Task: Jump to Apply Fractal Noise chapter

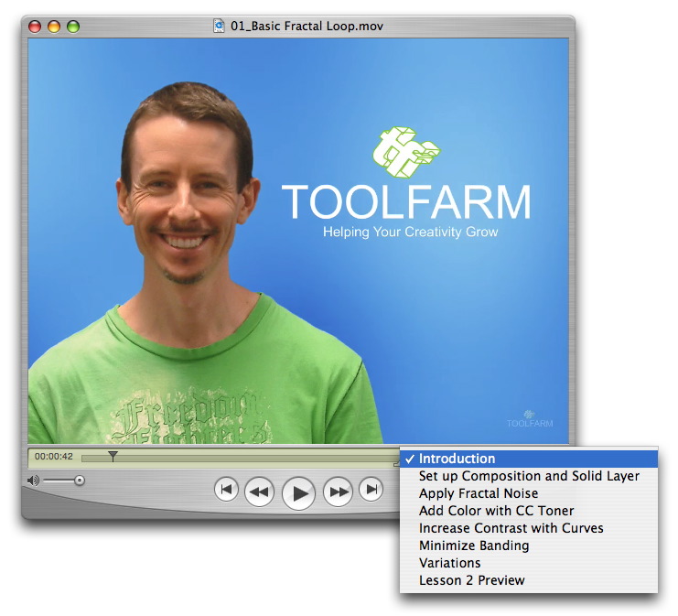Action: pyautogui.click(x=479, y=494)
